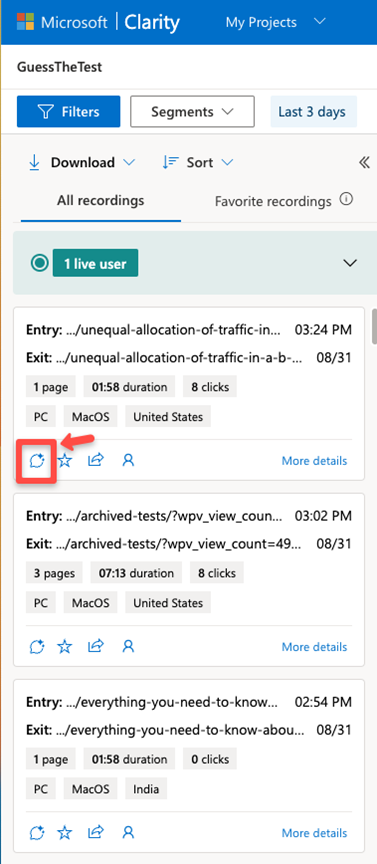
Task: Expand the Segments dropdown
Action: point(192,112)
